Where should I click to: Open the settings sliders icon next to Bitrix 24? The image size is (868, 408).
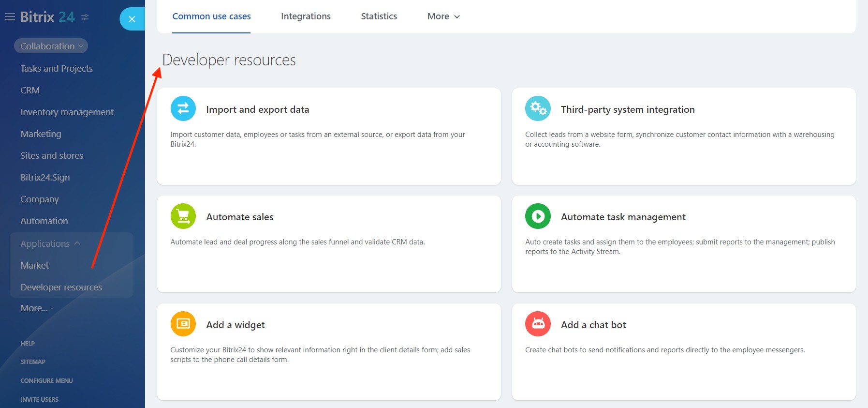pyautogui.click(x=85, y=17)
